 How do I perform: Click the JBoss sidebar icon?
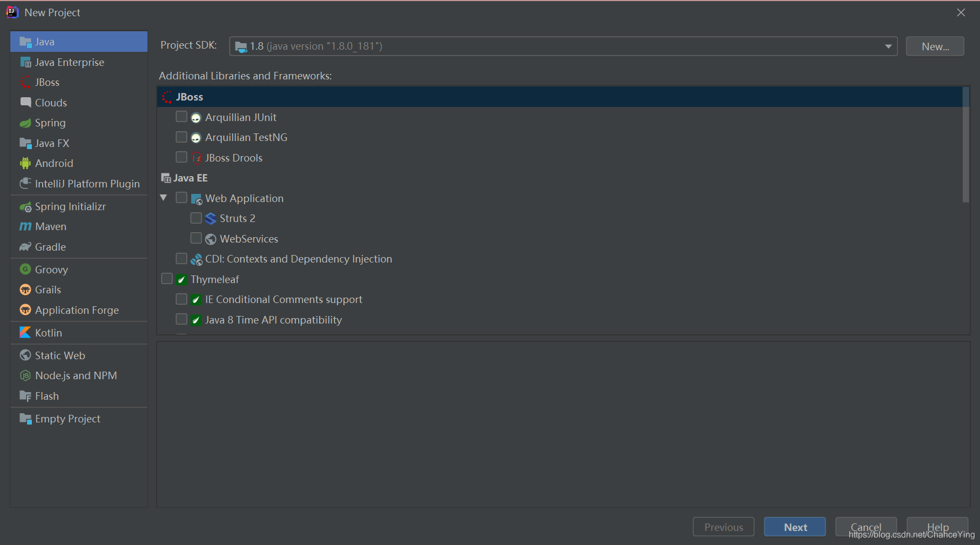[x=25, y=82]
